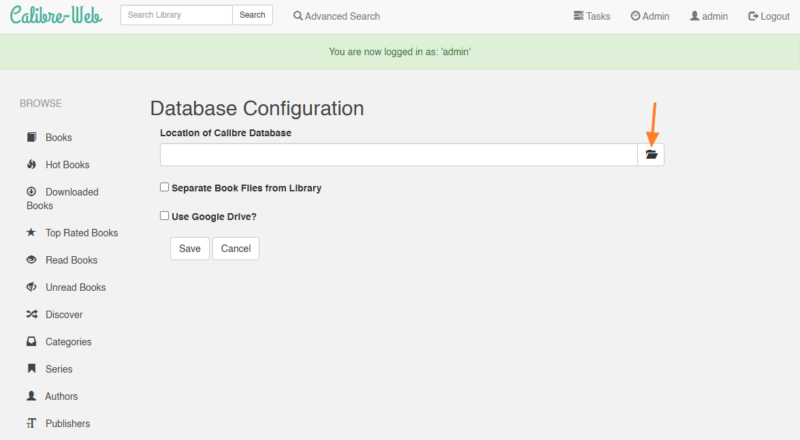This screenshot has height=440, width=800.
Task: Open the Tasks menu item
Action: click(x=592, y=16)
